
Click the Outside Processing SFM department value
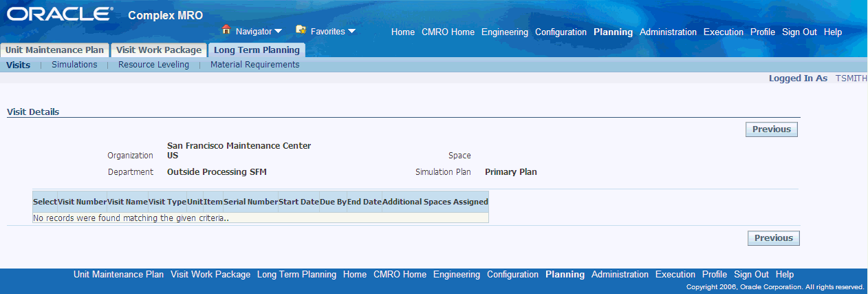coord(217,172)
